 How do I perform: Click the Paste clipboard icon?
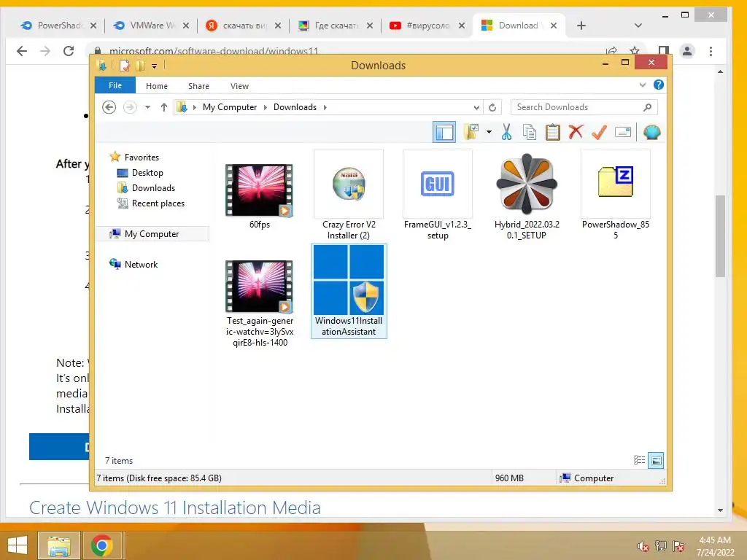tap(553, 132)
